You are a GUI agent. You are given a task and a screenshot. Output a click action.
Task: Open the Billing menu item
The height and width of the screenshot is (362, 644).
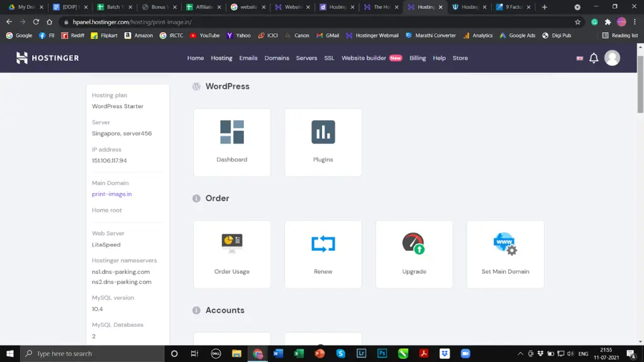point(418,58)
